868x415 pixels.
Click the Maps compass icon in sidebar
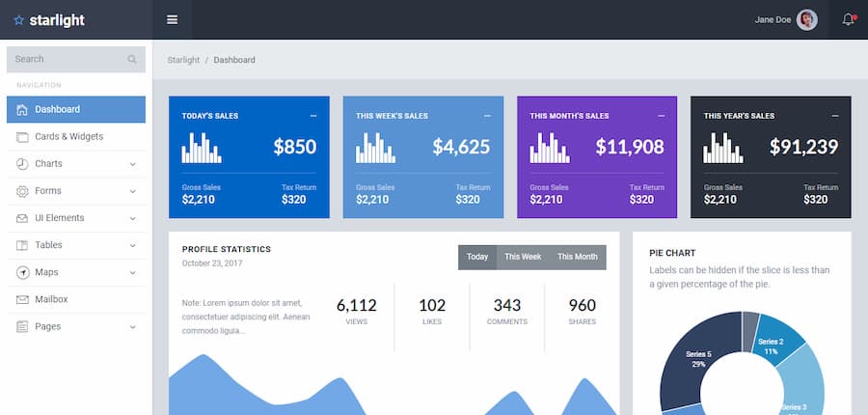click(22, 272)
